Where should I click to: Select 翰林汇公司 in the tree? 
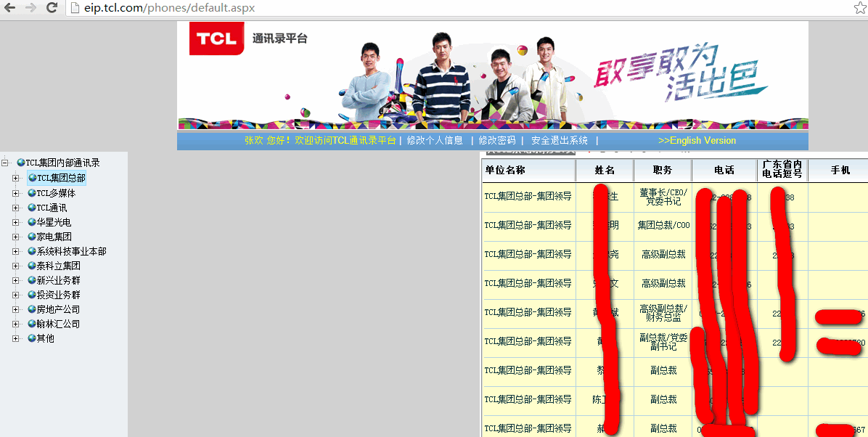click(x=58, y=324)
